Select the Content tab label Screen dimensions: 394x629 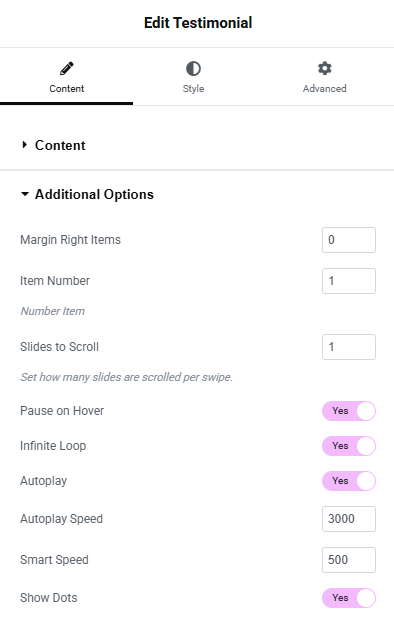(x=67, y=89)
